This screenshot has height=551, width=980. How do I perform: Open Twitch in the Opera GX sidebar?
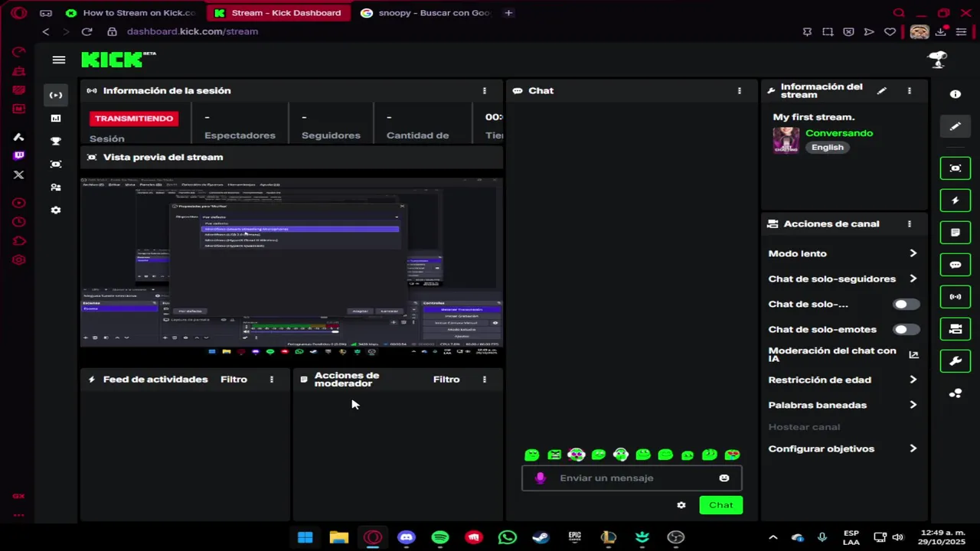point(19,155)
